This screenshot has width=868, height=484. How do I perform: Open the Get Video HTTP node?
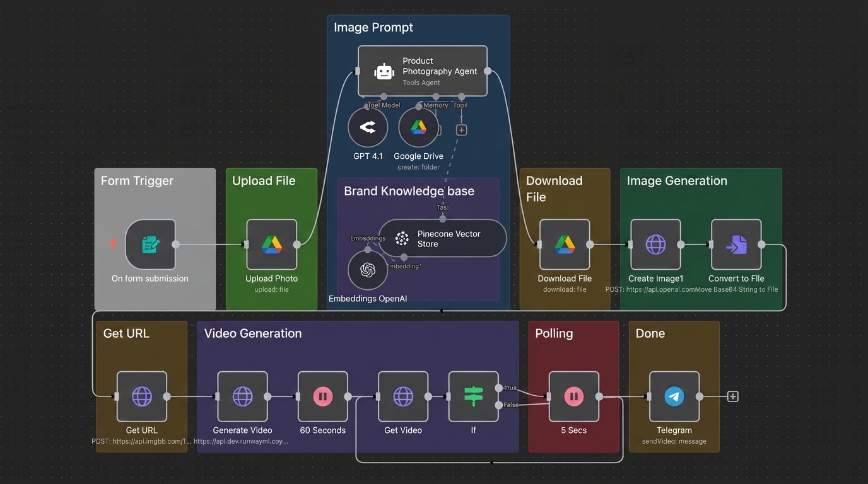(403, 396)
